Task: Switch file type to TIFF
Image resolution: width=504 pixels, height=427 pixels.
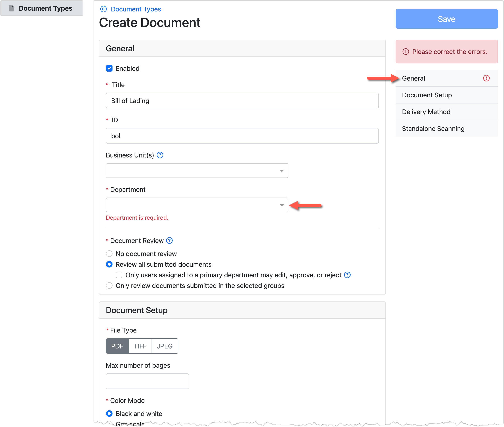Action: [x=140, y=346]
